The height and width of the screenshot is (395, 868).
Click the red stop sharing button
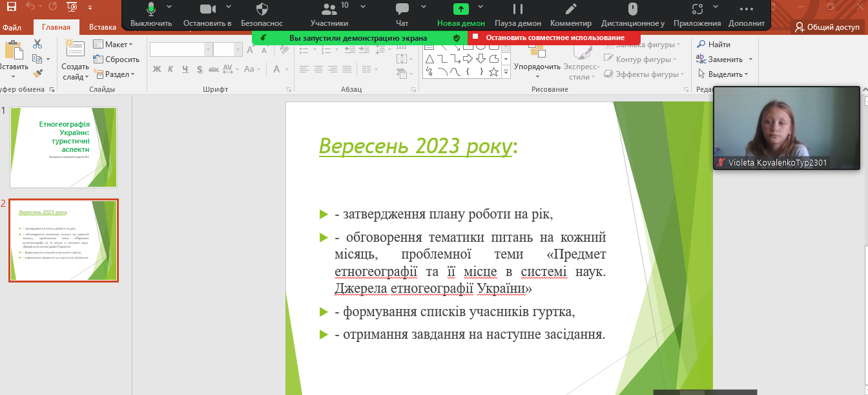[x=554, y=37]
